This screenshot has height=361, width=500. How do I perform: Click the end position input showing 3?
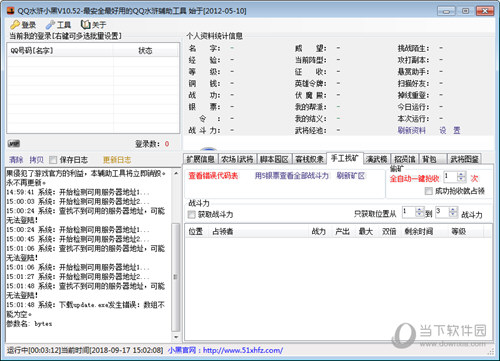tap(442, 212)
